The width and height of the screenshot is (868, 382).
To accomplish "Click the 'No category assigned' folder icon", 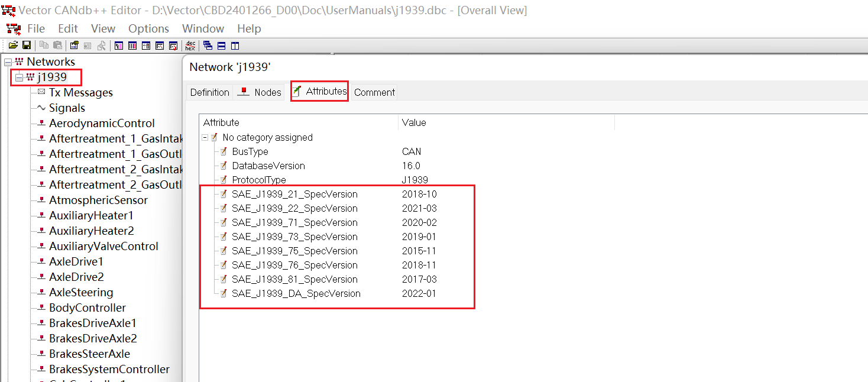I will click(215, 137).
